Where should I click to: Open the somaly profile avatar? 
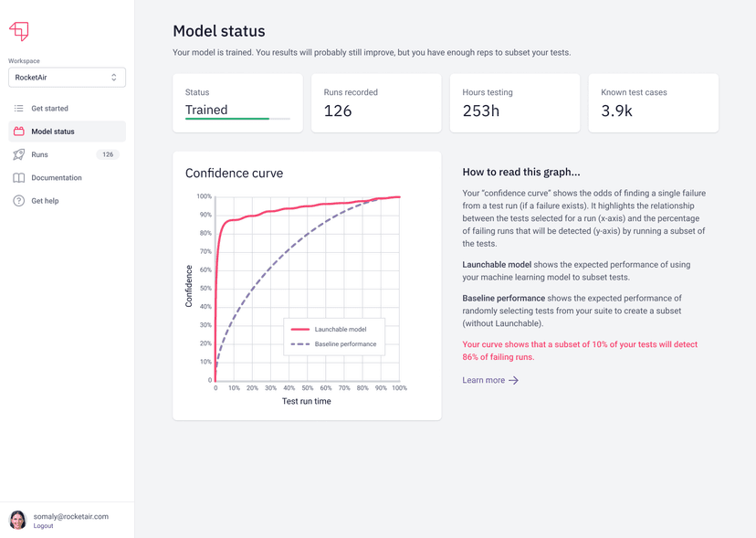[x=17, y=521]
